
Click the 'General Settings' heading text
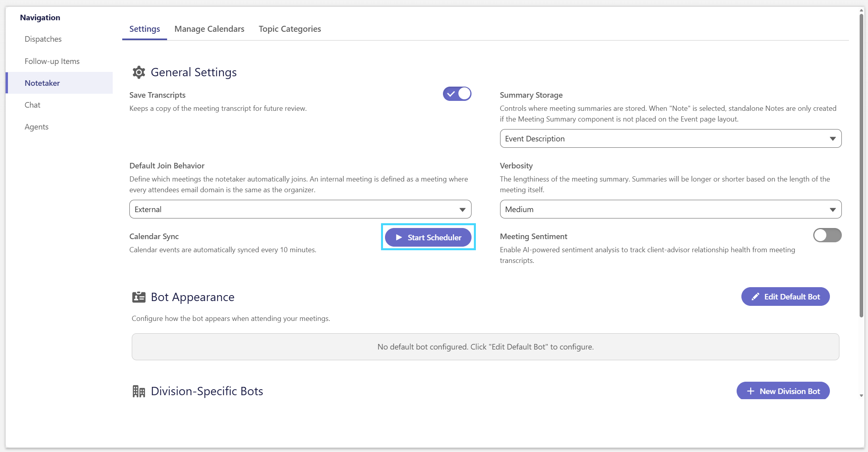(194, 72)
